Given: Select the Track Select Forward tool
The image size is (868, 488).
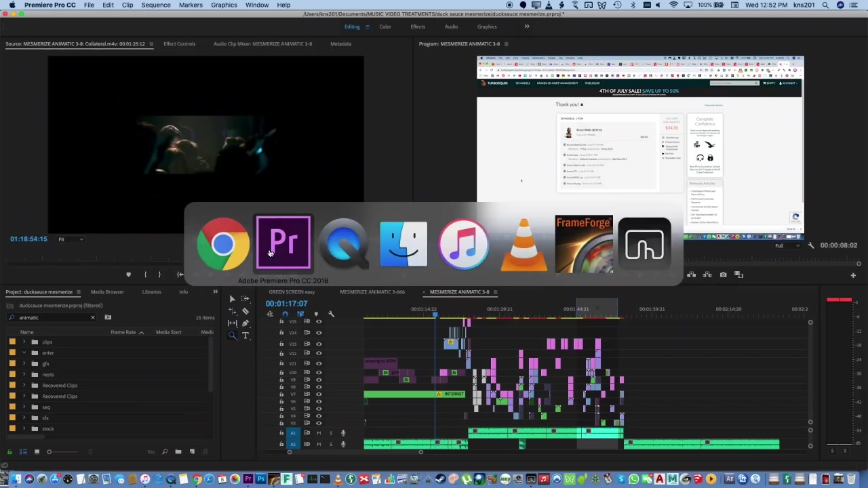Looking at the screenshot, I should coord(245,299).
